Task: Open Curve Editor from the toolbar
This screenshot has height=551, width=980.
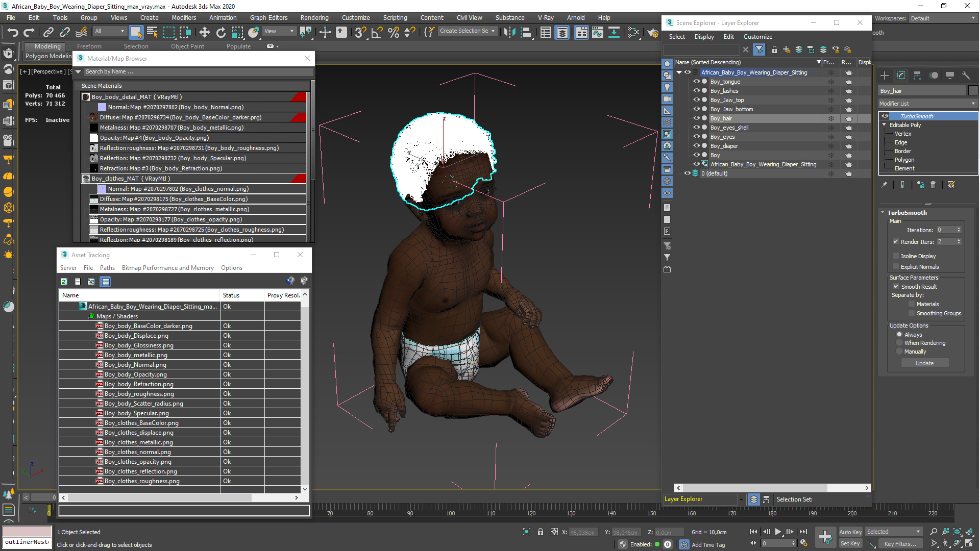Action: point(597,32)
